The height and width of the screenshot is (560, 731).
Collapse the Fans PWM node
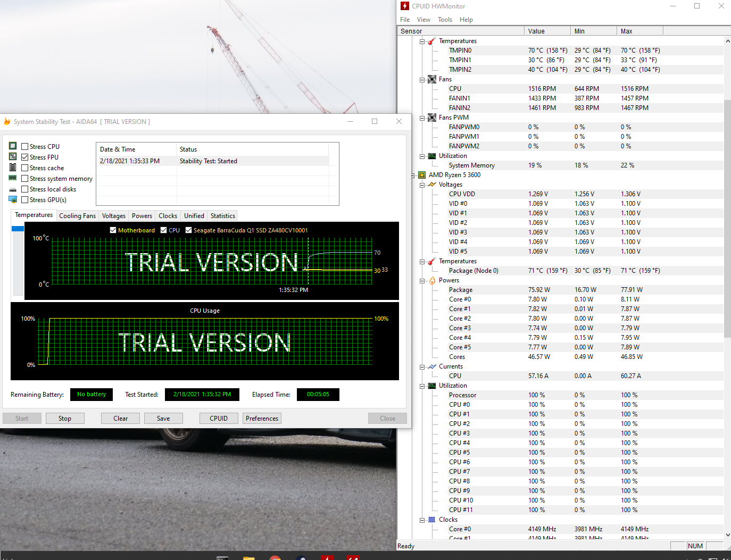tap(422, 118)
